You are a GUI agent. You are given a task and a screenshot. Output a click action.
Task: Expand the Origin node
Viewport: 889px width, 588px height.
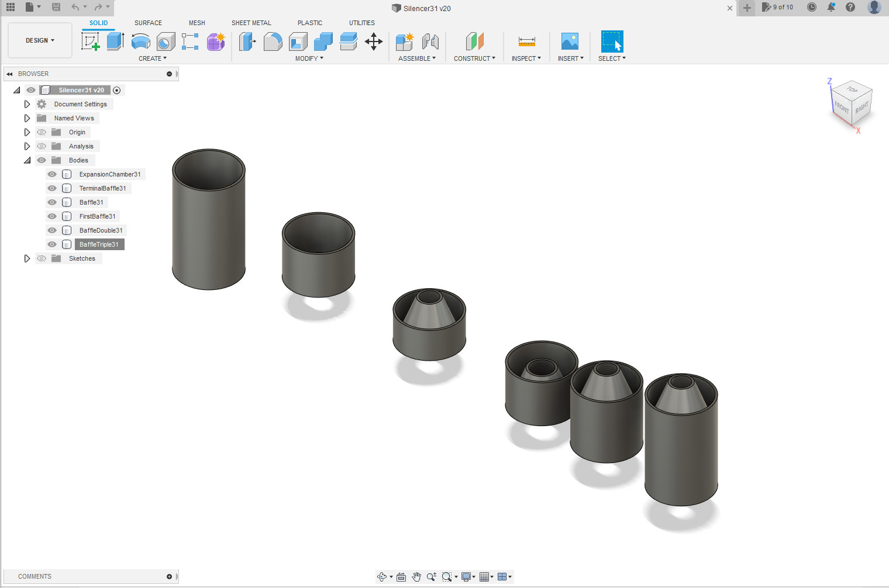27,132
